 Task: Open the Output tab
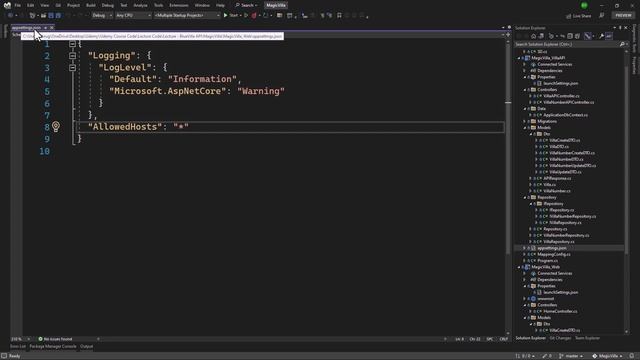[86, 347]
